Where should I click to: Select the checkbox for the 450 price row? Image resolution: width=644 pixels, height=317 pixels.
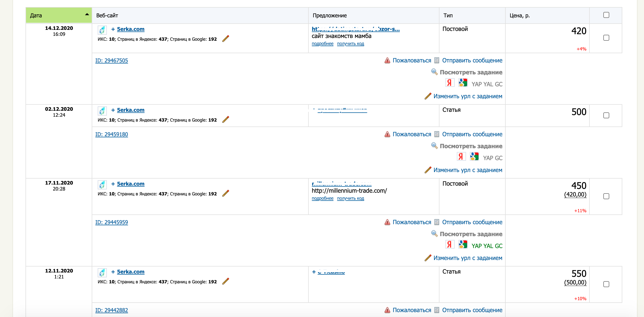click(606, 196)
